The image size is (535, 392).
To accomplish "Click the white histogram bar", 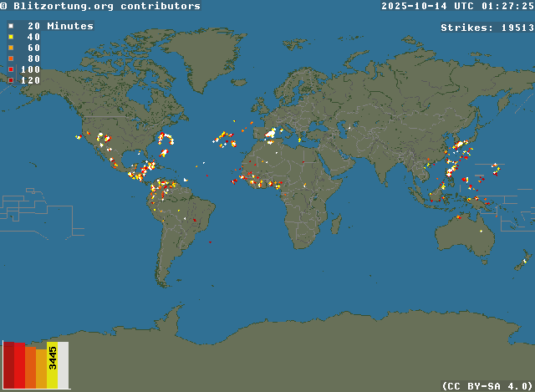I will tap(64, 365).
